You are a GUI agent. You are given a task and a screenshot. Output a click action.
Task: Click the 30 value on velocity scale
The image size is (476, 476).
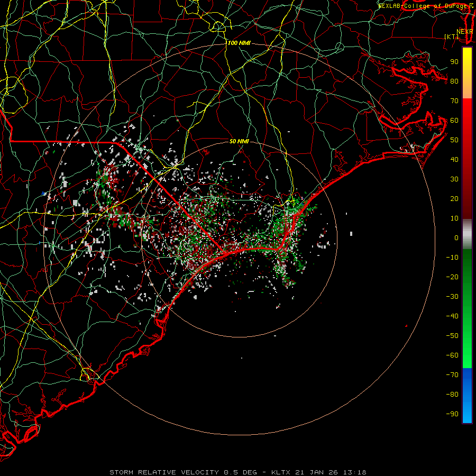click(454, 179)
